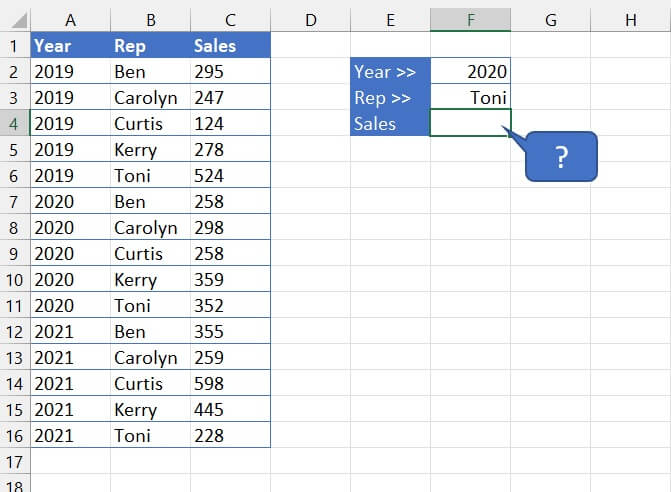Viewport: 671px width, 492px height.
Task: Select cell containing year value 2020 in F2
Action: (470, 72)
